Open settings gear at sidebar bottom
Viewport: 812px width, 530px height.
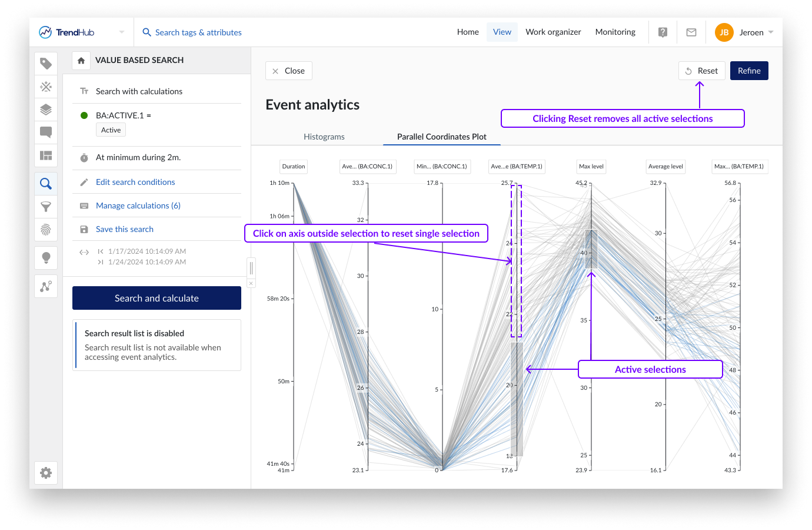point(46,473)
